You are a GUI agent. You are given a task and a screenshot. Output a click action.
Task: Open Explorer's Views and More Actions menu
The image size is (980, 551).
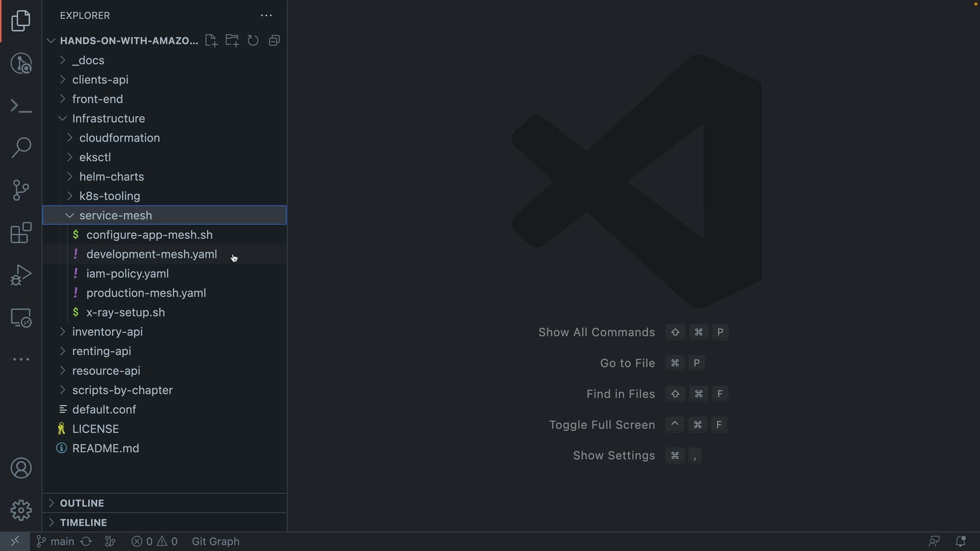point(266,16)
